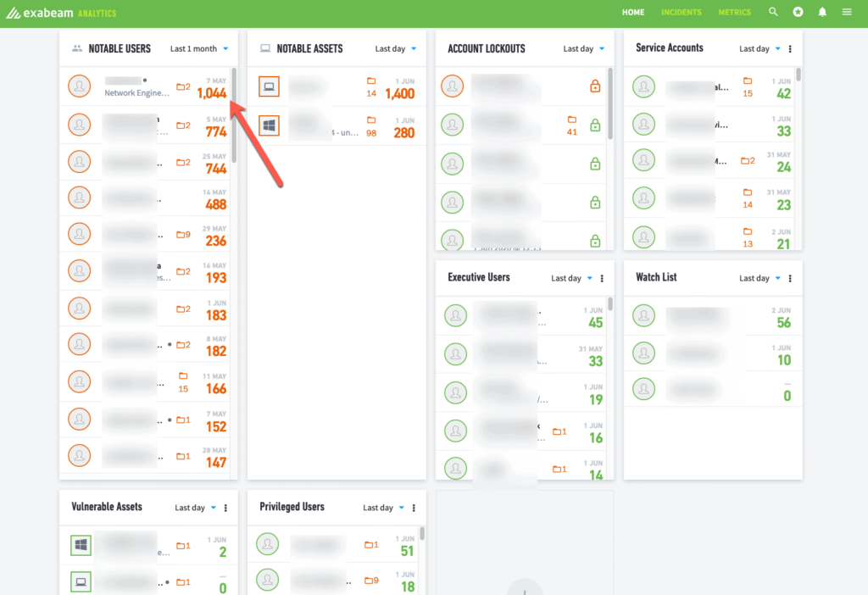Open the notifications bell icon

tap(822, 13)
